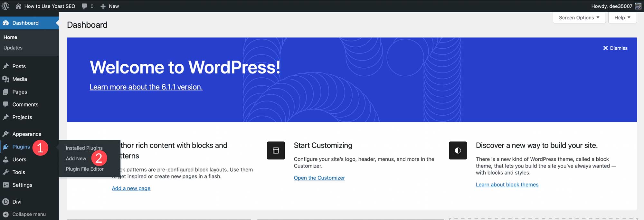Click the Projects pin icon
Image resolution: width=644 pixels, height=220 pixels.
(x=6, y=117)
